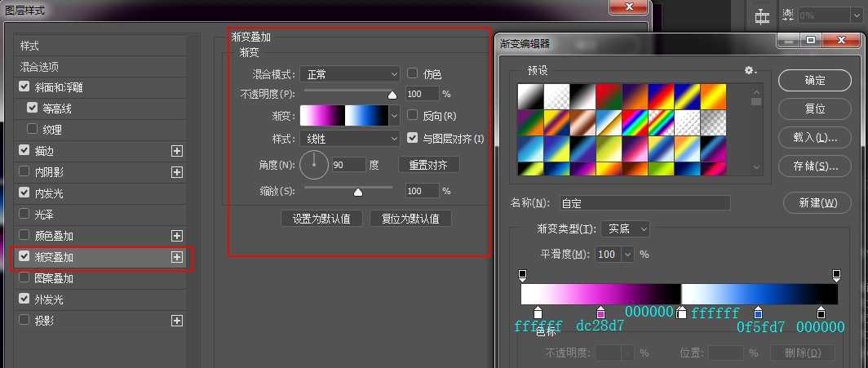The width and height of the screenshot is (868, 368).
Task: Select 混合选项 in the styles list
Action: click(39, 67)
